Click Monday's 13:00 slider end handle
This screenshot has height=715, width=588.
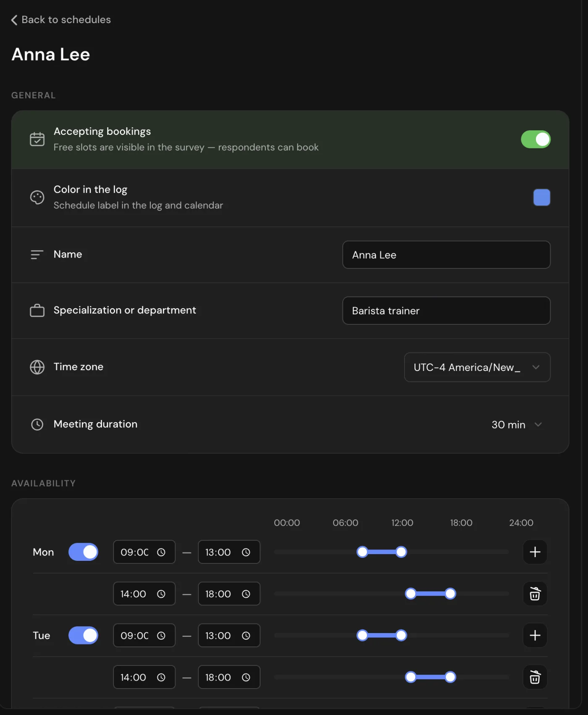[402, 552]
